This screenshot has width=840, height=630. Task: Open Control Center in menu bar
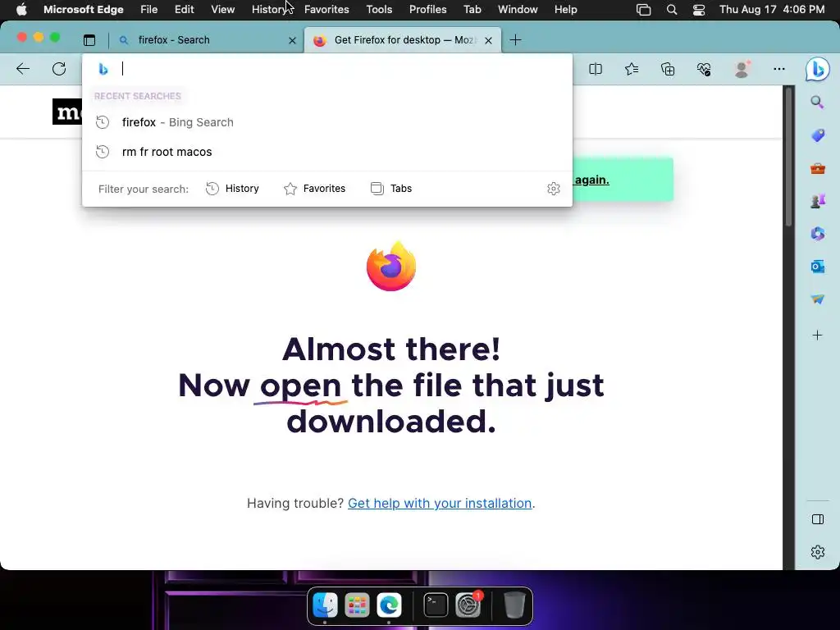tap(699, 10)
